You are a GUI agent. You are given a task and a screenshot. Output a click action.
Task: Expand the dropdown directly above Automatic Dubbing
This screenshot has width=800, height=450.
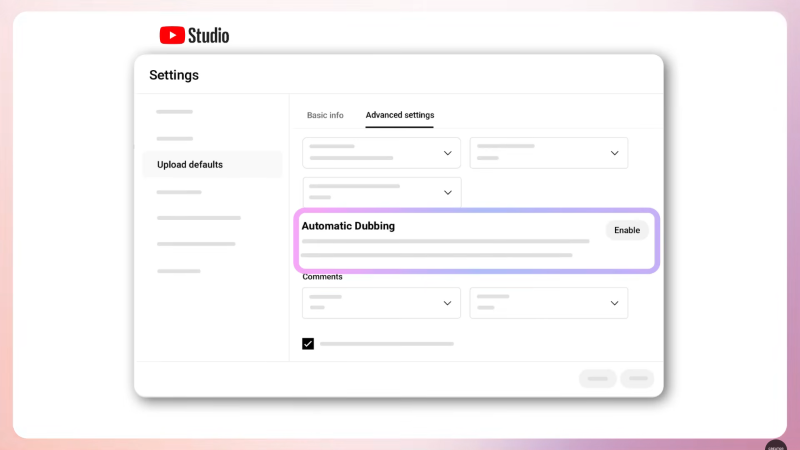tap(382, 192)
